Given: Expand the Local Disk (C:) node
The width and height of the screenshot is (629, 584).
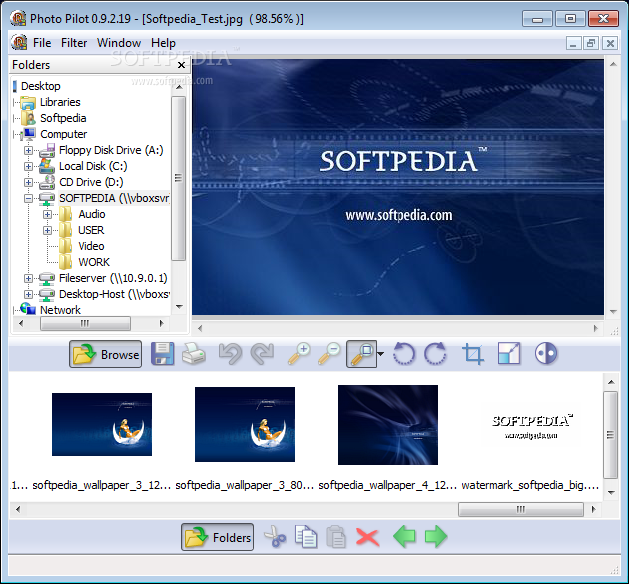Looking at the screenshot, I should (x=28, y=166).
